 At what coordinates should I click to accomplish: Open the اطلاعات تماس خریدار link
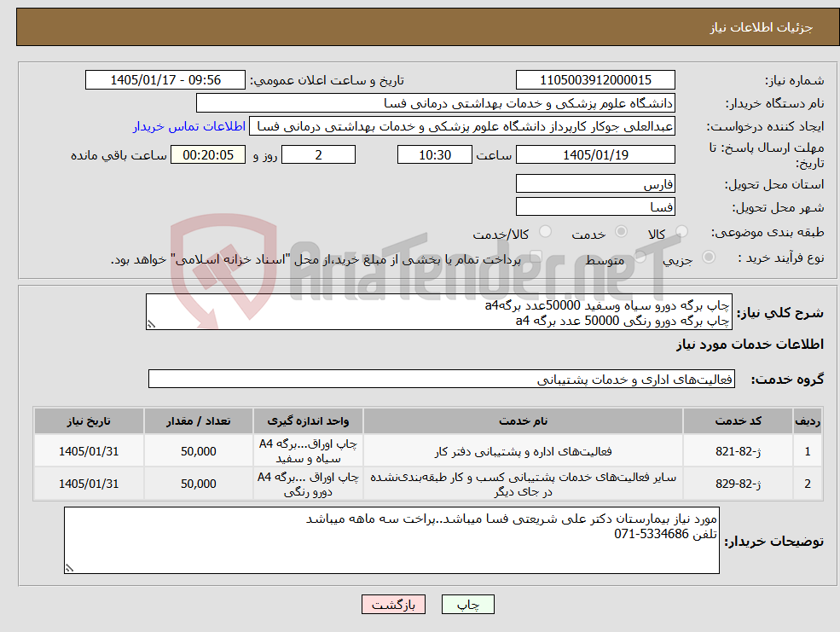[x=189, y=126]
